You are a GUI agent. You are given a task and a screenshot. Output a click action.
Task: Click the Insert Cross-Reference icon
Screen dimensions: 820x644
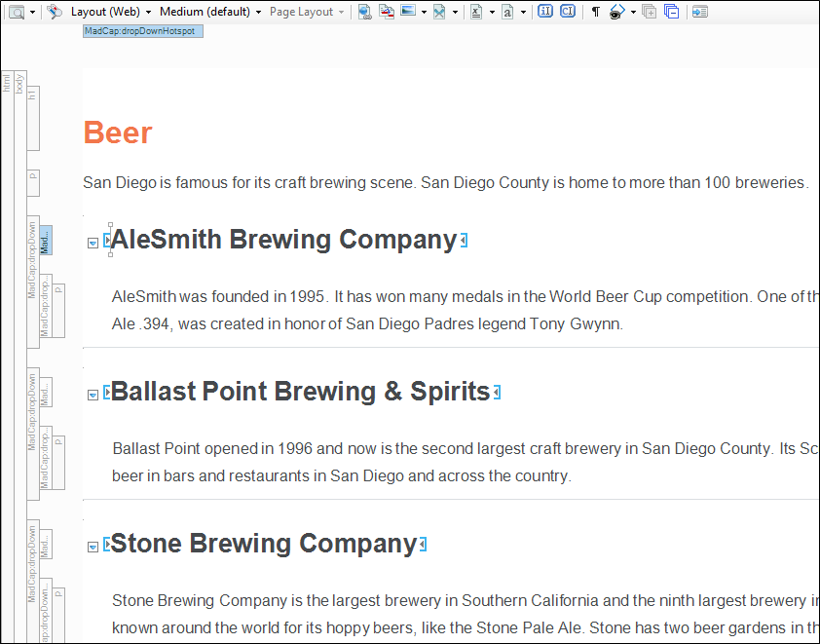pos(387,12)
